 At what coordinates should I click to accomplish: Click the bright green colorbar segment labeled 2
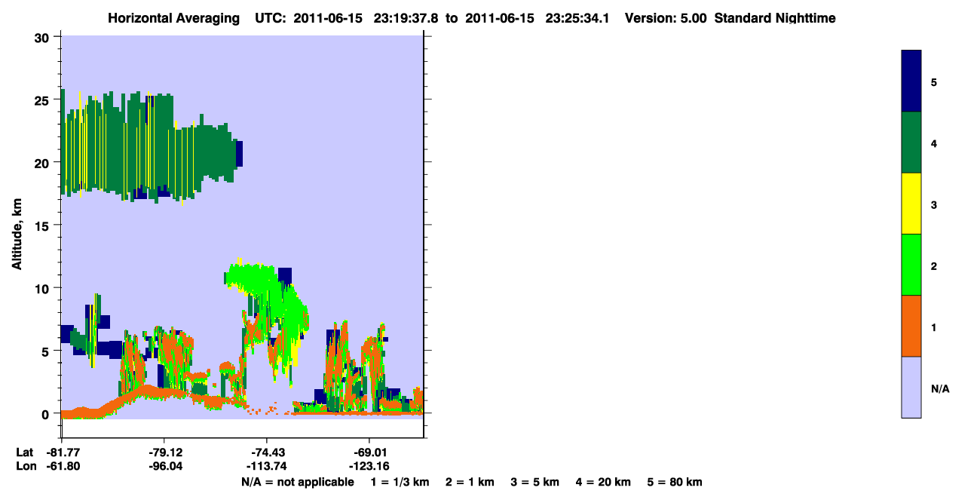click(911, 265)
